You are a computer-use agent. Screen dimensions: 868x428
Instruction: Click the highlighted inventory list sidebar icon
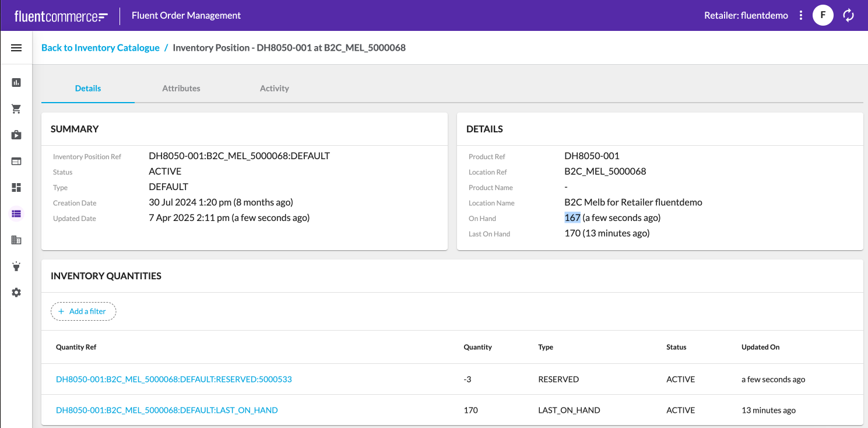pos(16,214)
